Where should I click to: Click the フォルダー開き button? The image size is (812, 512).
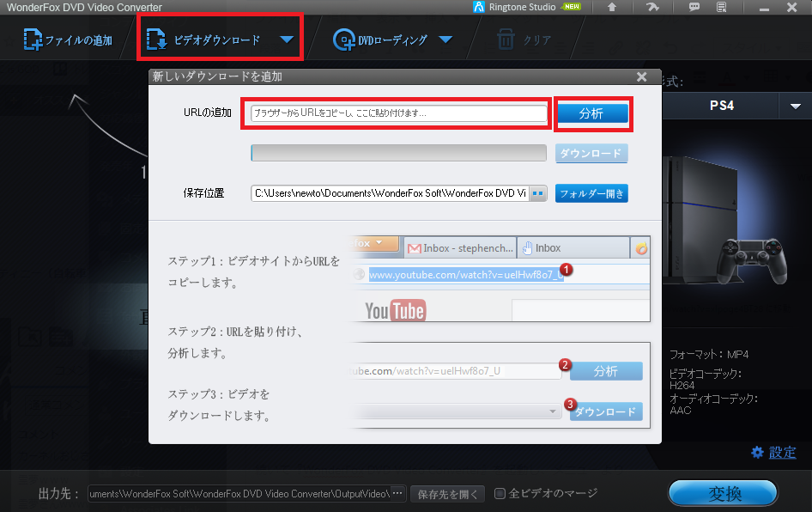point(591,193)
